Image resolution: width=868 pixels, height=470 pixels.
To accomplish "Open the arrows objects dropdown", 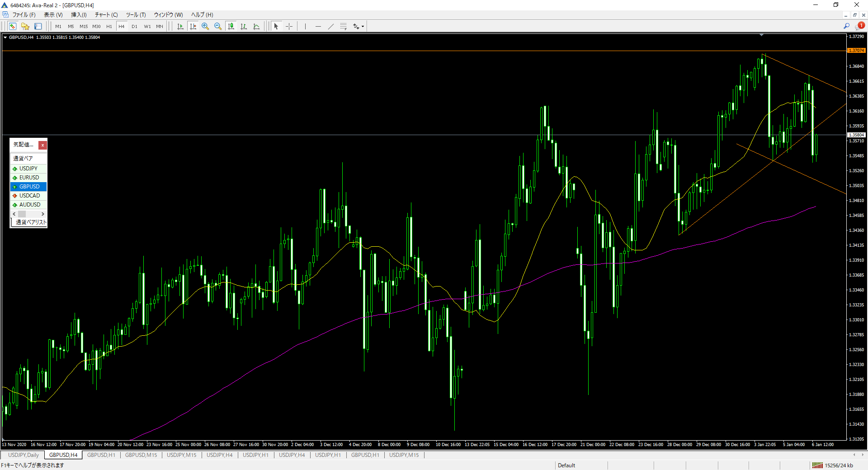I will (x=359, y=26).
